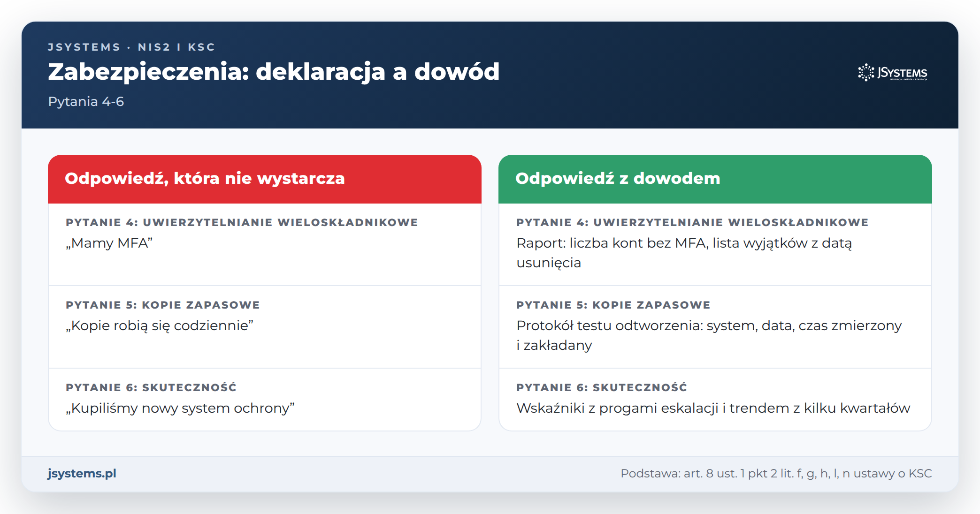The height and width of the screenshot is (514, 980).
Task: Click the green "Odpowiedź z dowodem" header
Action: (x=715, y=179)
